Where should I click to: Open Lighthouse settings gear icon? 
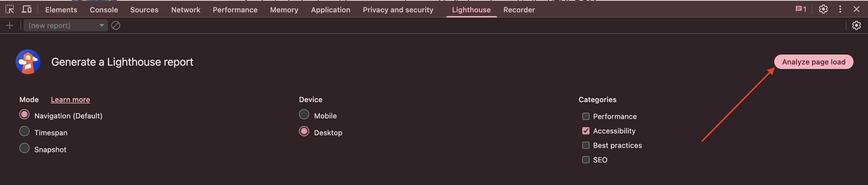pos(856,26)
